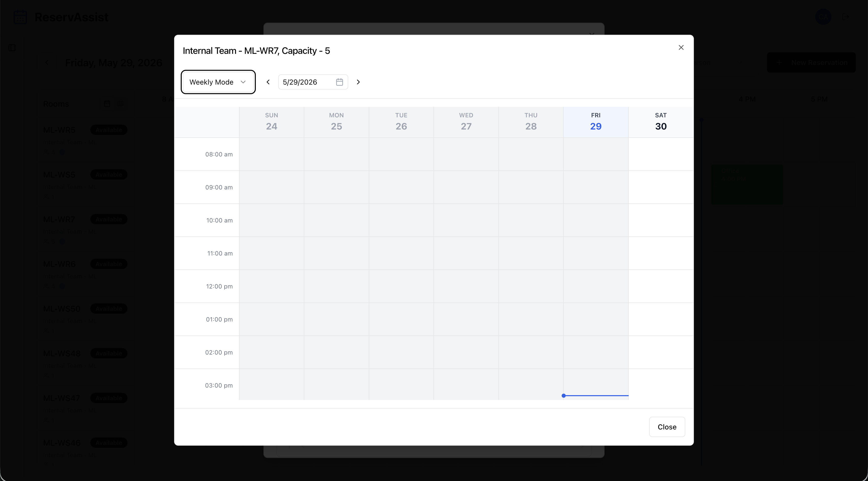Screen dimensions: 868x481
Task: Click the 5/29/2026 date input field
Action: click(x=313, y=82)
